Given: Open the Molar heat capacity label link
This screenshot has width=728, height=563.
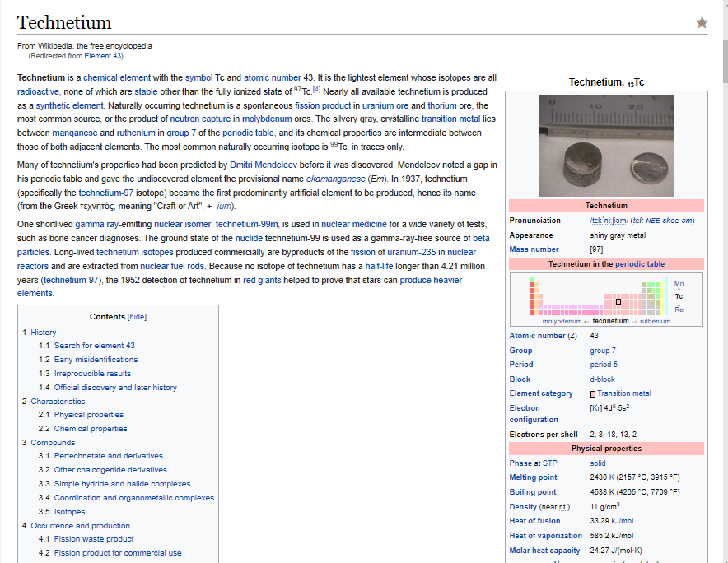Looking at the screenshot, I should pyautogui.click(x=544, y=551).
